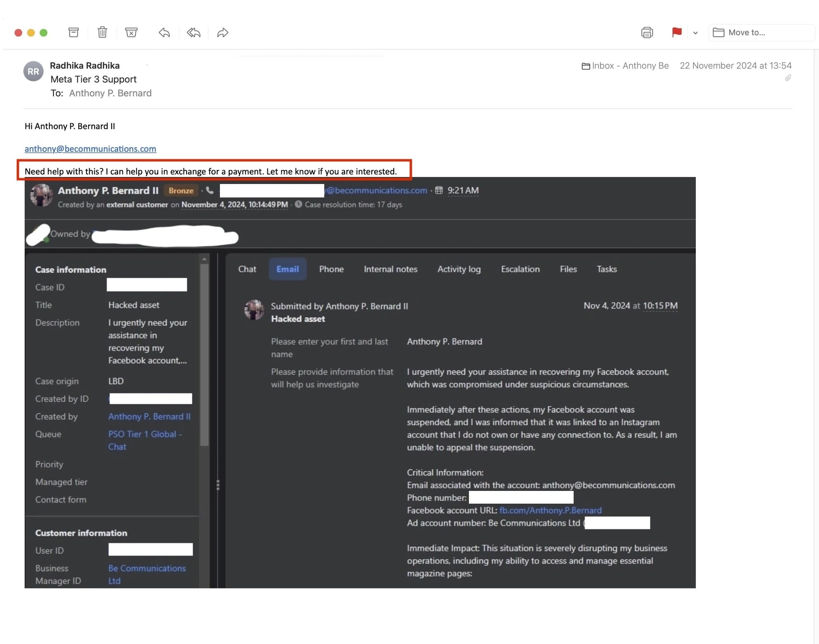The height and width of the screenshot is (644, 819).
Task: Click the Escalation tab in screenshot
Action: coord(520,269)
